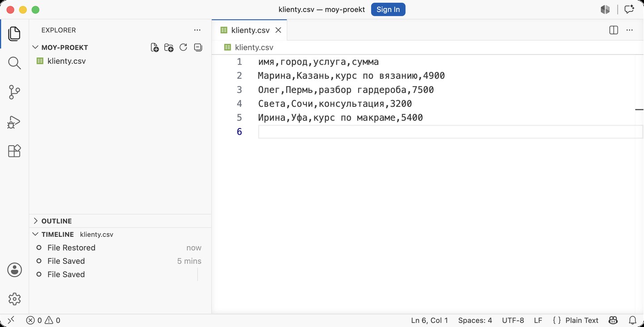Toggle the notifications bell in status bar

coord(632,320)
